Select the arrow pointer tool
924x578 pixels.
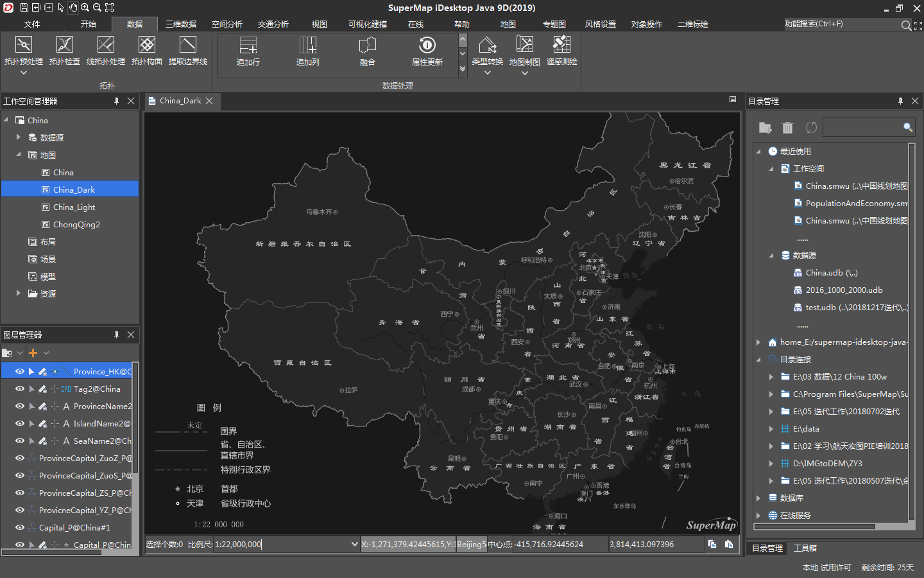[60, 7]
